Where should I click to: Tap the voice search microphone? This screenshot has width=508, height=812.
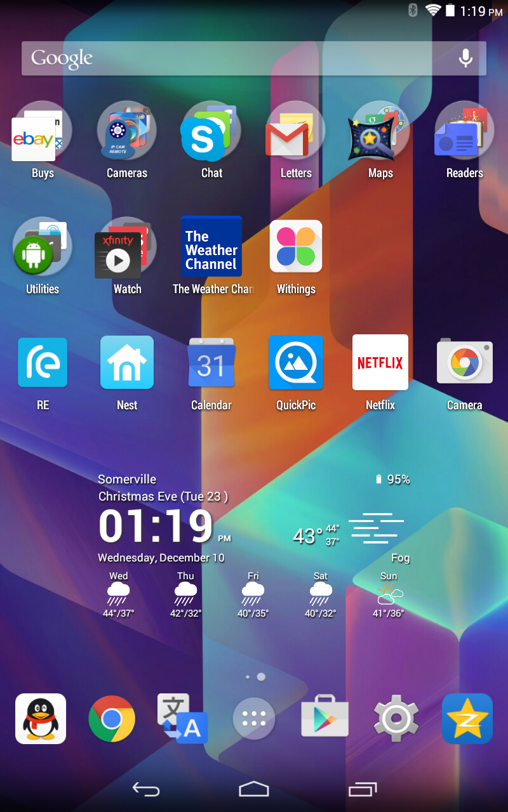click(465, 58)
